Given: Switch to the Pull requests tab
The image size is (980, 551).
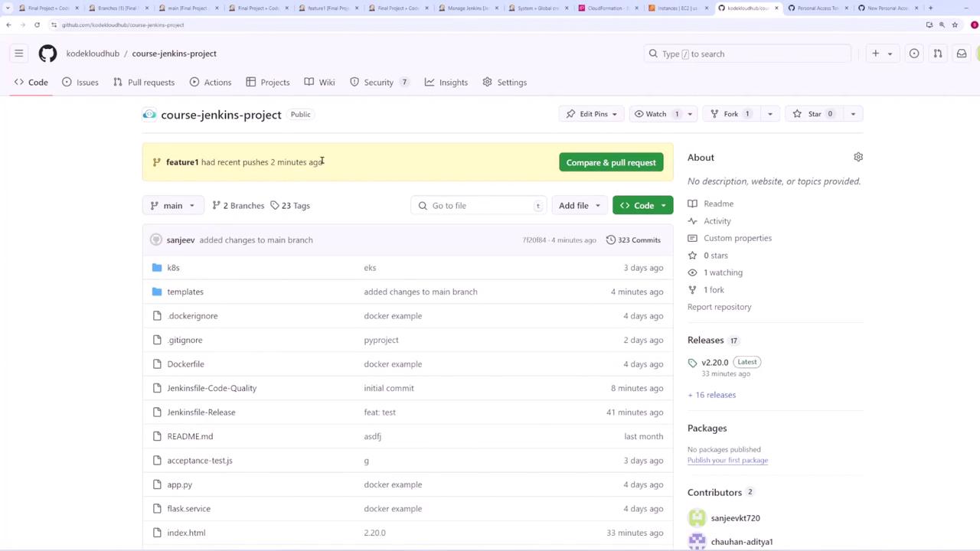Looking at the screenshot, I should coord(144,83).
